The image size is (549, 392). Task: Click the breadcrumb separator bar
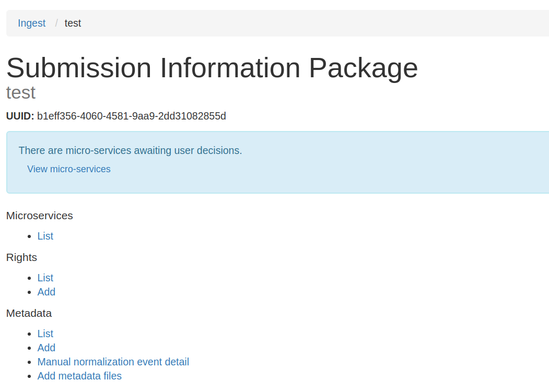click(x=55, y=23)
